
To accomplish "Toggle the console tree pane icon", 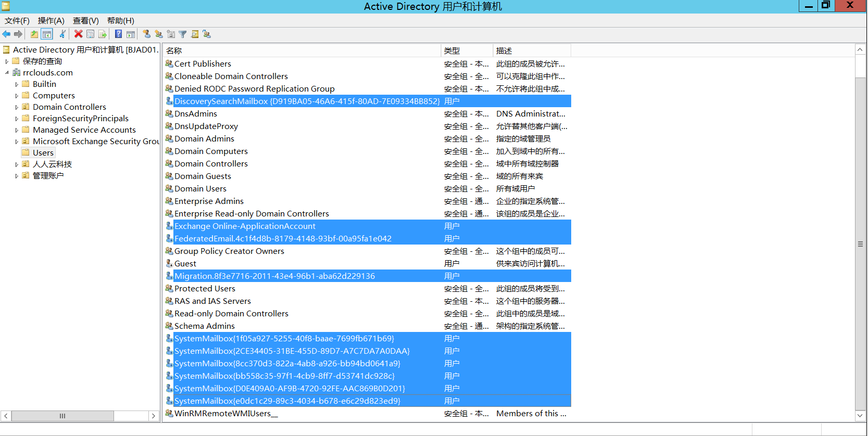I will 47,34.
